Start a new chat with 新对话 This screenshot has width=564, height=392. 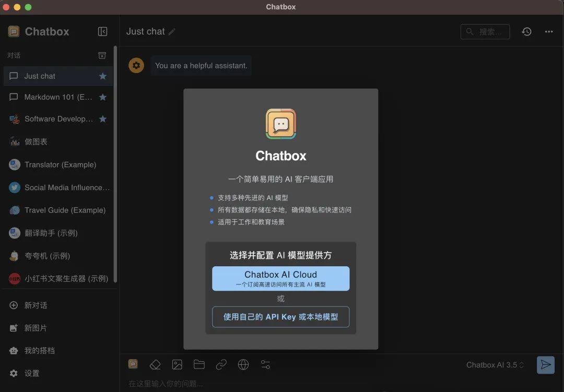tap(58, 305)
